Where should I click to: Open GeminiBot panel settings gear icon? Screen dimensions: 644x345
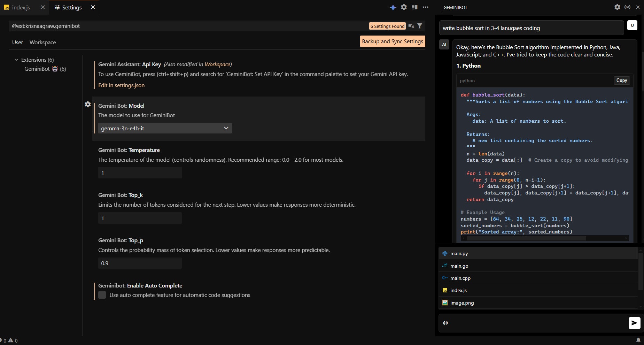pyautogui.click(x=617, y=7)
